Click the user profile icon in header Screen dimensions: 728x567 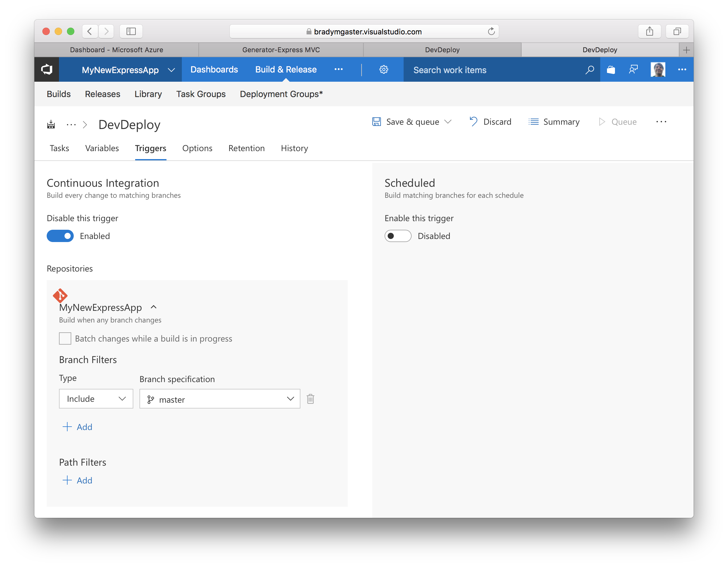click(x=657, y=70)
